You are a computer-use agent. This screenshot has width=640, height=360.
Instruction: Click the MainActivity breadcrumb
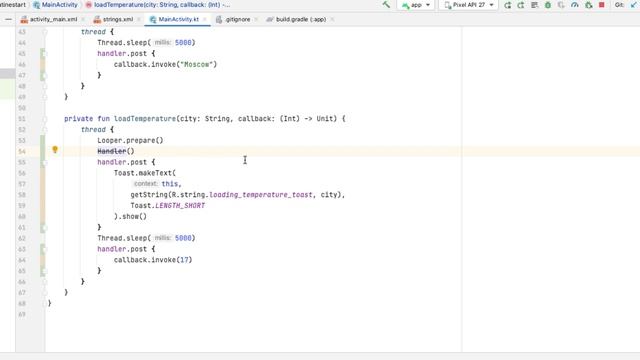[x=60, y=5]
